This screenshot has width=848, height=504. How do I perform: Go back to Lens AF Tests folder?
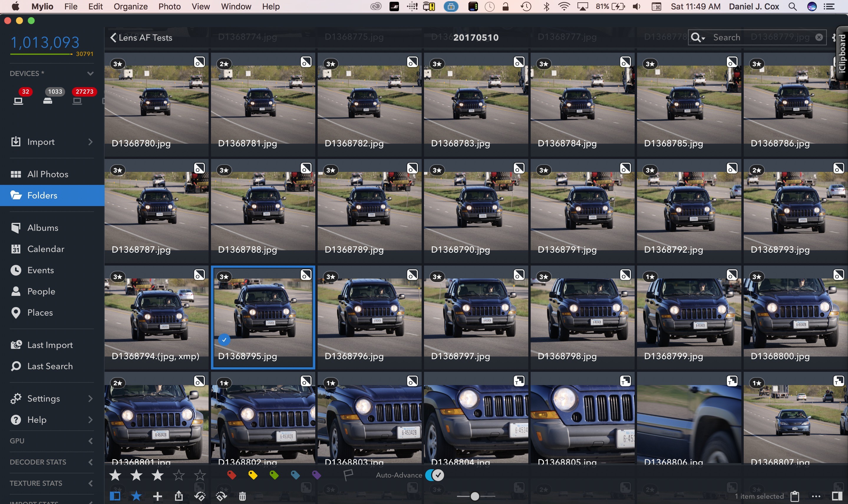coord(141,37)
